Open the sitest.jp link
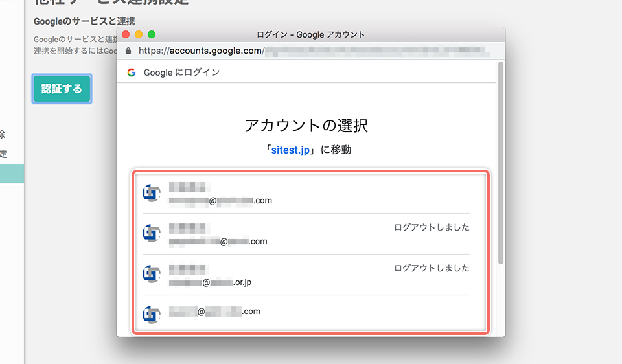Viewport: 622px width, 364px height. coord(290,150)
